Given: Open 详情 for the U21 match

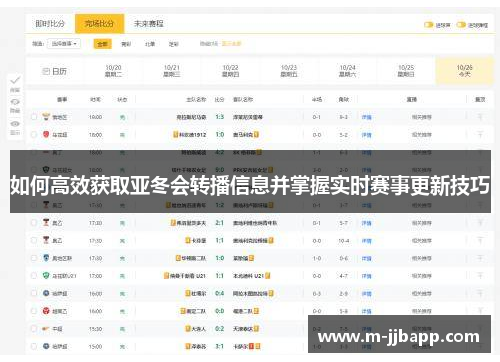Looking at the screenshot, I should (x=366, y=276).
